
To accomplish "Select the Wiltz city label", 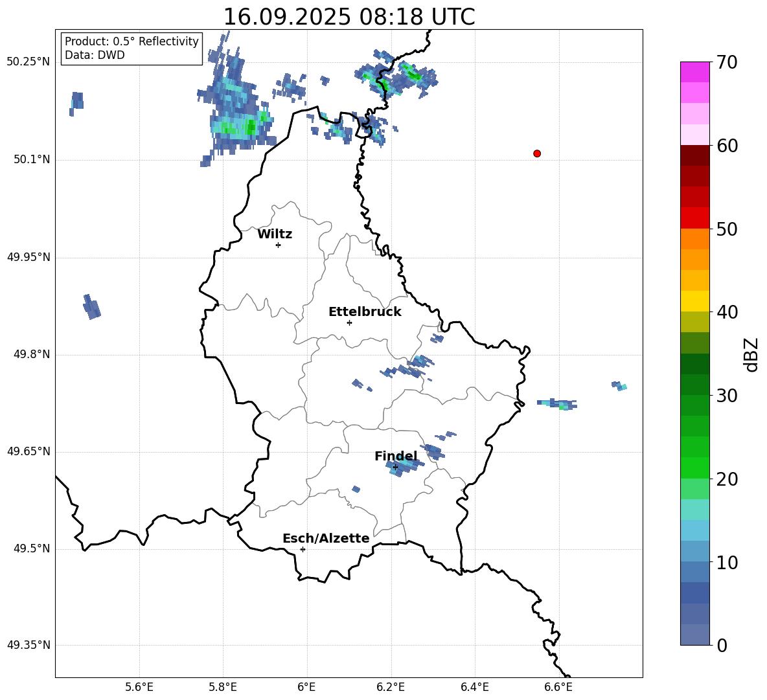I will [x=275, y=234].
